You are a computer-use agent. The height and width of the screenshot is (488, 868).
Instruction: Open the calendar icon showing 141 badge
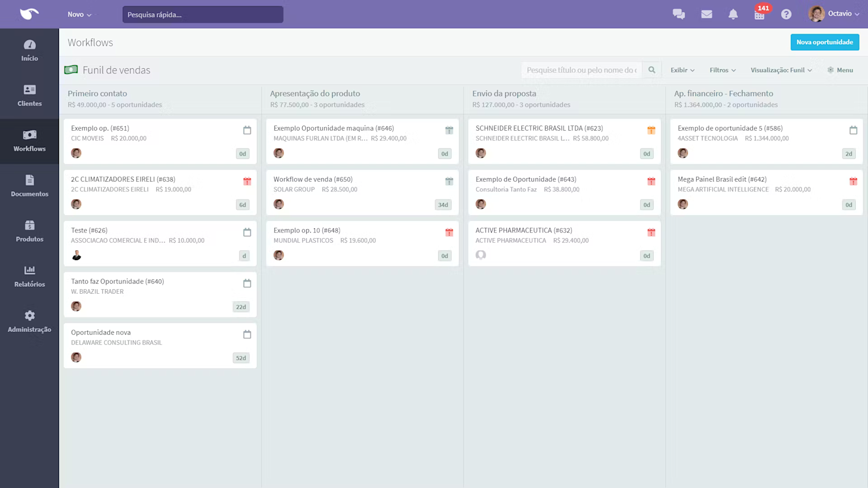pos(760,14)
